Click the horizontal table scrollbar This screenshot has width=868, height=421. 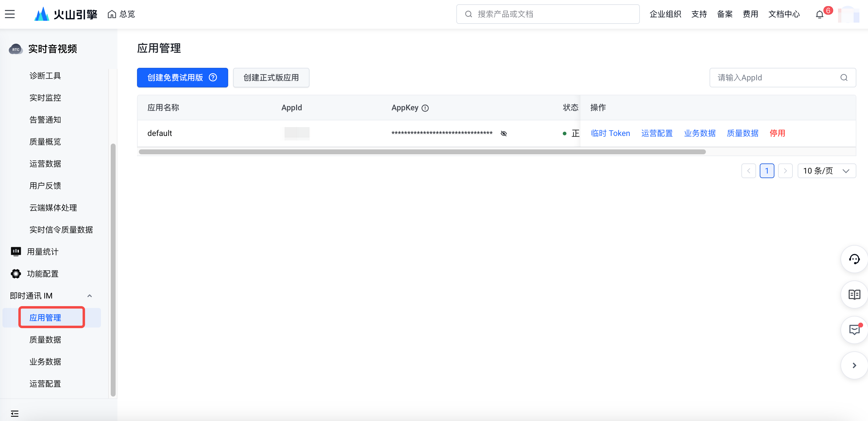coord(422,152)
